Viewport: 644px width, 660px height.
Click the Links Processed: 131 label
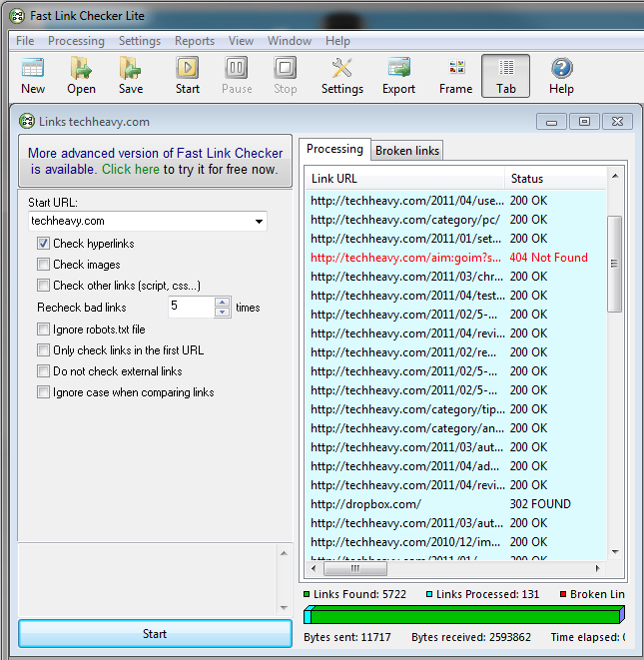(487, 594)
